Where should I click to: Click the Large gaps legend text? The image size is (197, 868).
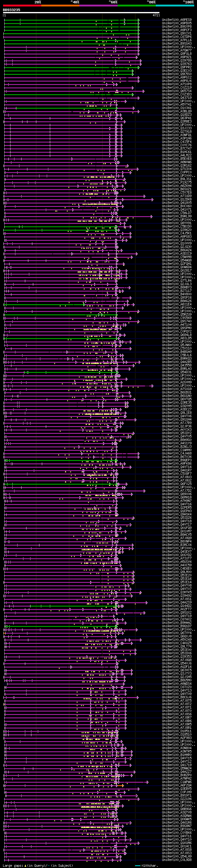13,866
